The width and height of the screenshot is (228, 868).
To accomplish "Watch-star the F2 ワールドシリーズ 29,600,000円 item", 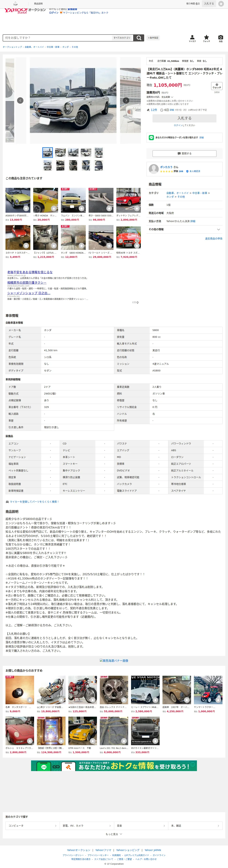I will 109,246.
